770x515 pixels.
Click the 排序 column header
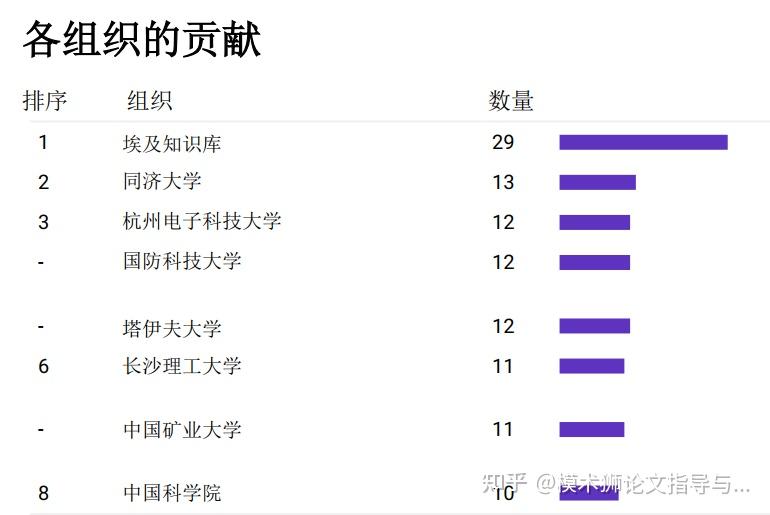45,101
